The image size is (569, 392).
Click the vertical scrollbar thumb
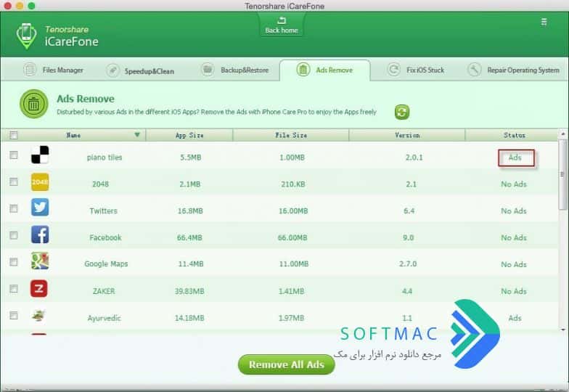(x=562, y=174)
